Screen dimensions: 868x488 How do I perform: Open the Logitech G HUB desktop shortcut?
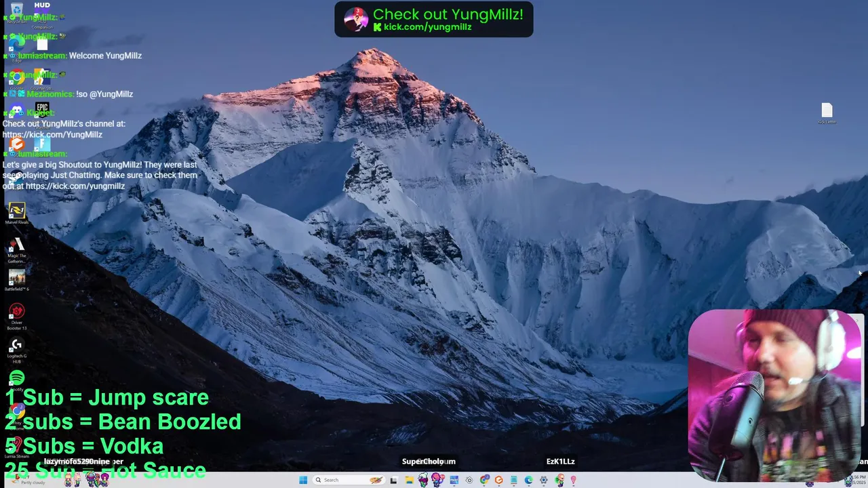point(17,349)
